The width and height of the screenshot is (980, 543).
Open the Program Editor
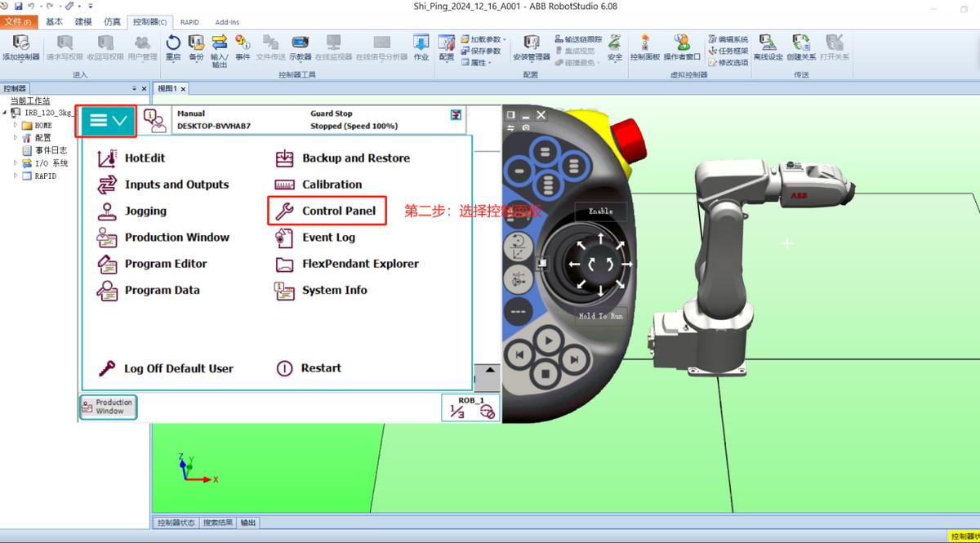[x=165, y=264]
